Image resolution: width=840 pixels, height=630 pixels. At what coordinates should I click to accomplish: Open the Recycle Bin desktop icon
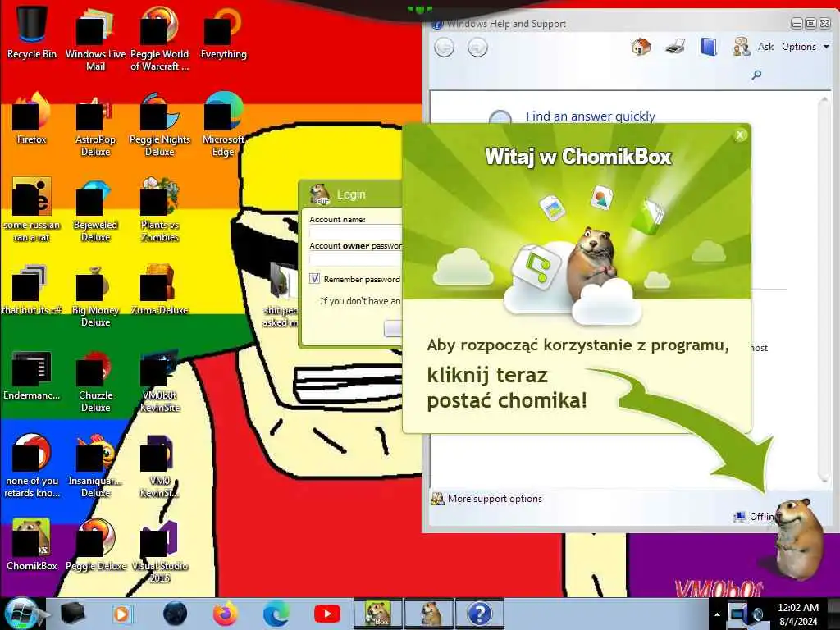point(32,32)
